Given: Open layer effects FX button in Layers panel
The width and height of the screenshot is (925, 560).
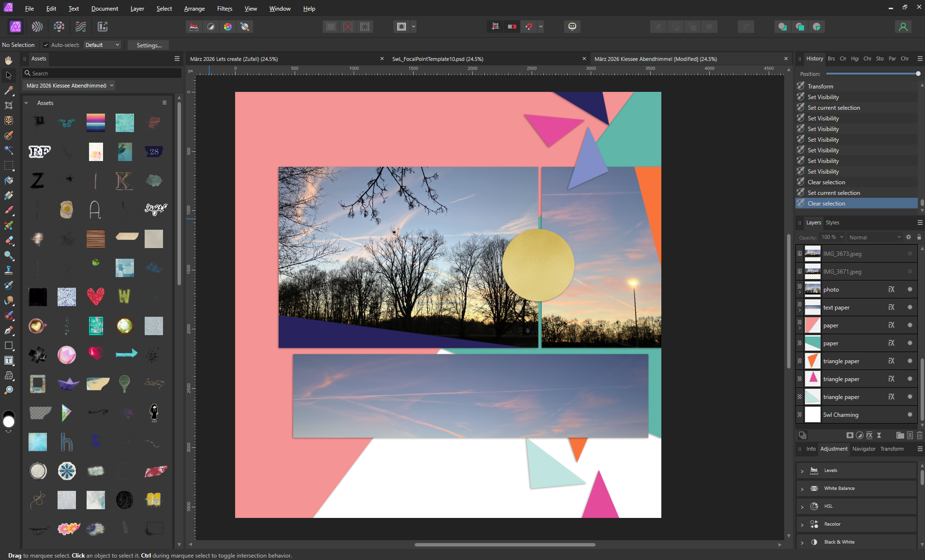Looking at the screenshot, I should click(x=869, y=435).
